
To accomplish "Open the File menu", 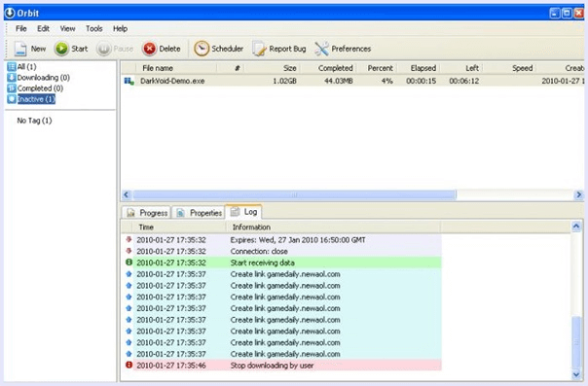I will click(21, 29).
